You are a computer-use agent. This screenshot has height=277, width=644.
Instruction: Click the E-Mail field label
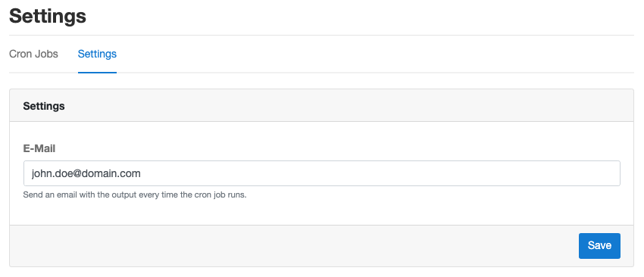pos(39,148)
